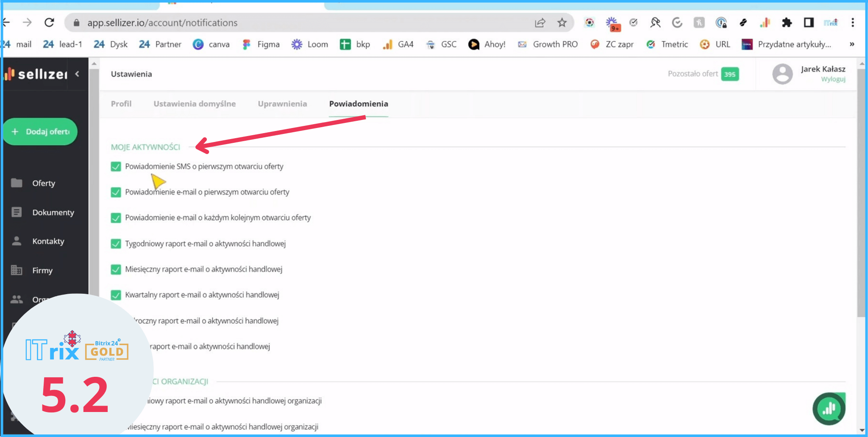Viewport: 868px width, 437px height.
Task: Expand hidden bookmarks overflow chevron
Action: [x=852, y=45]
